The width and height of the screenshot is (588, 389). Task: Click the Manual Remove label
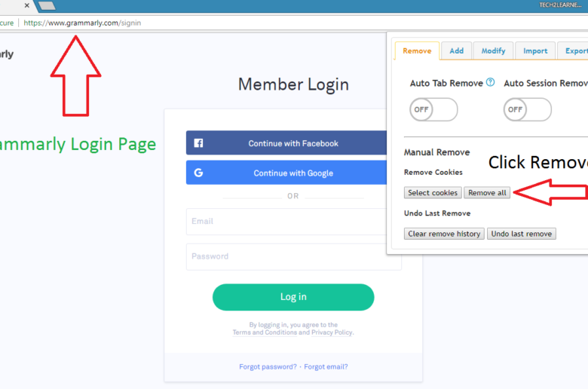tap(437, 152)
